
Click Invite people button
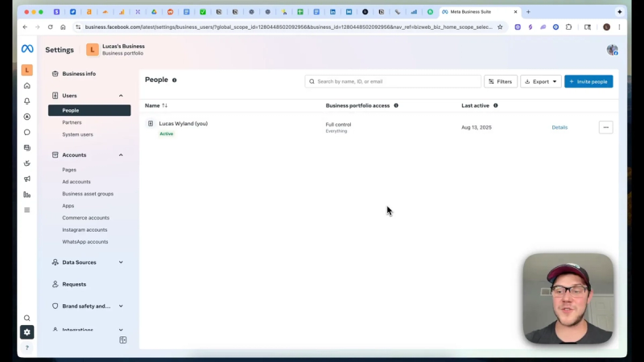pos(588,82)
